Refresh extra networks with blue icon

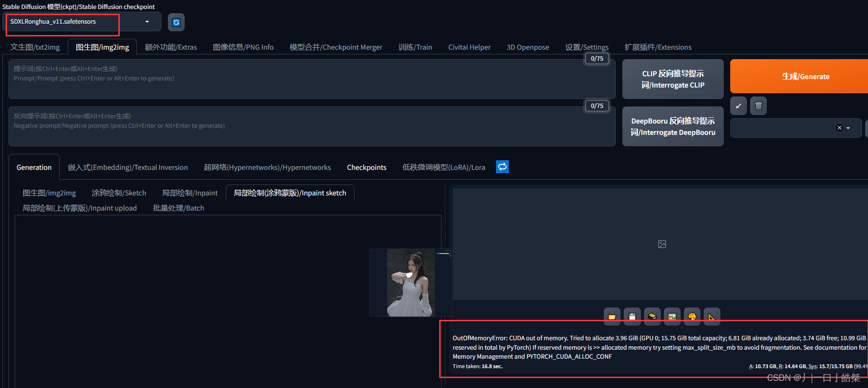(x=502, y=167)
